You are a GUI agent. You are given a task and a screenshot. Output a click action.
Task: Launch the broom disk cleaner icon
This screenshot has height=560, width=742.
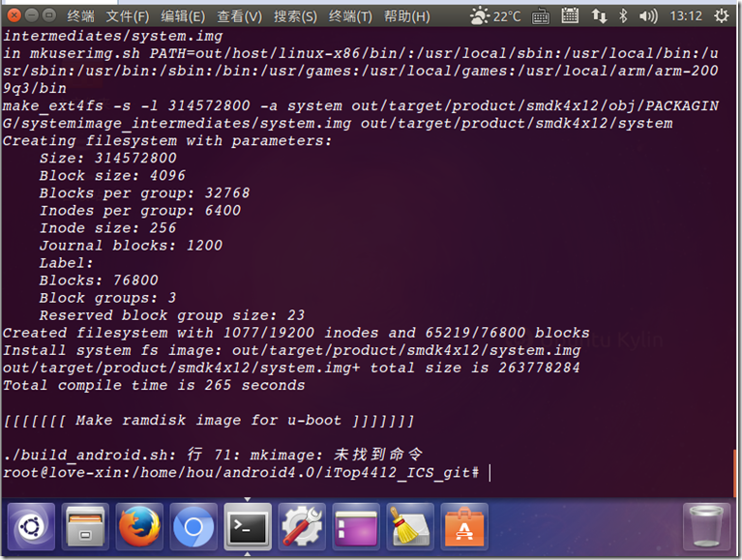pyautogui.click(x=410, y=526)
